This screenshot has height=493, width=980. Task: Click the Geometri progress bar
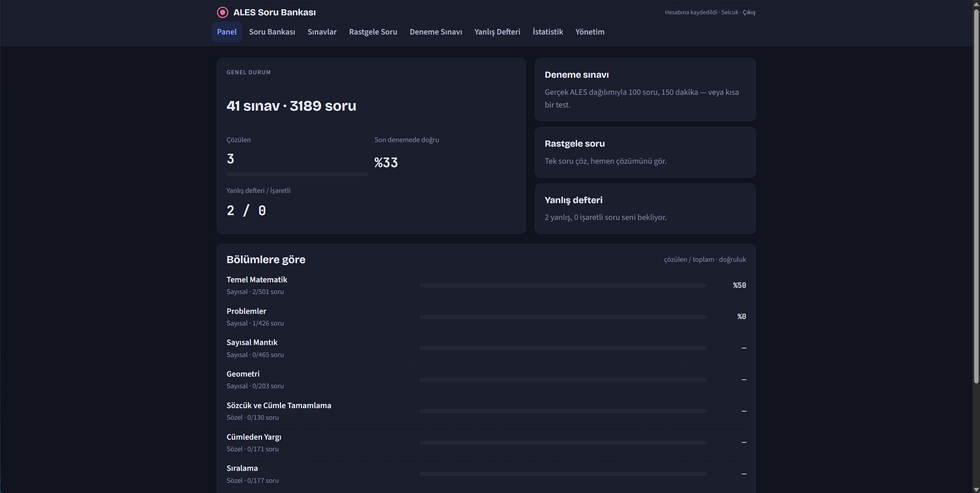tap(563, 379)
